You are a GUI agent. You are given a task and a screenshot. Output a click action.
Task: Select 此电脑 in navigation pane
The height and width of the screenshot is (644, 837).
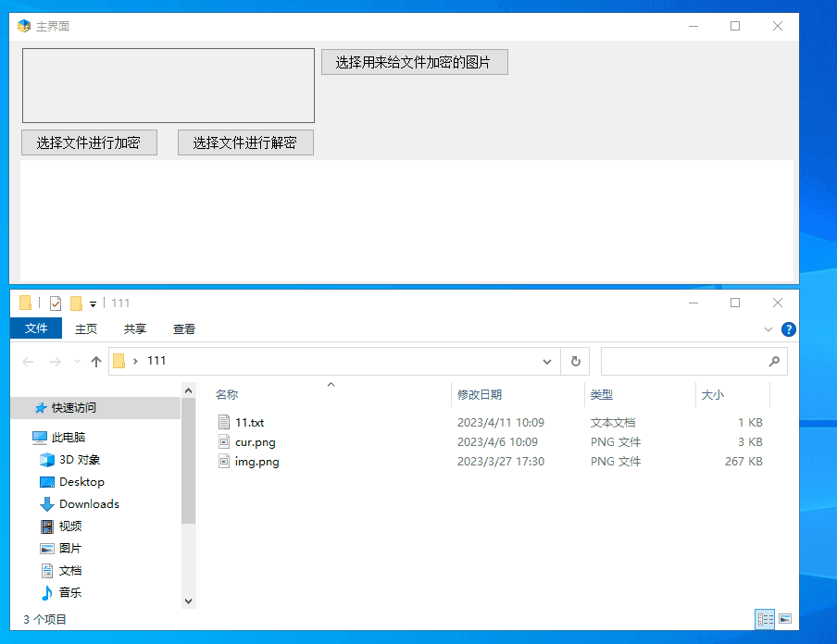(x=68, y=438)
